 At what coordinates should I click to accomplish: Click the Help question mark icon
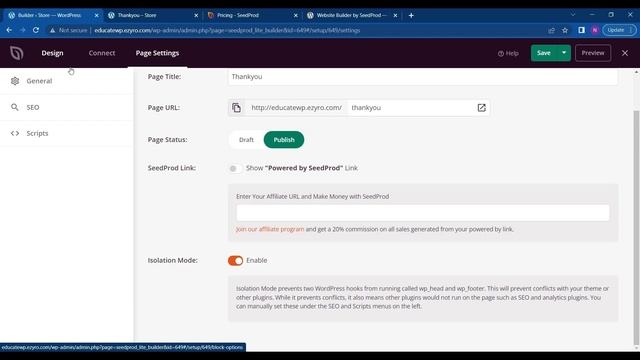coord(501,53)
